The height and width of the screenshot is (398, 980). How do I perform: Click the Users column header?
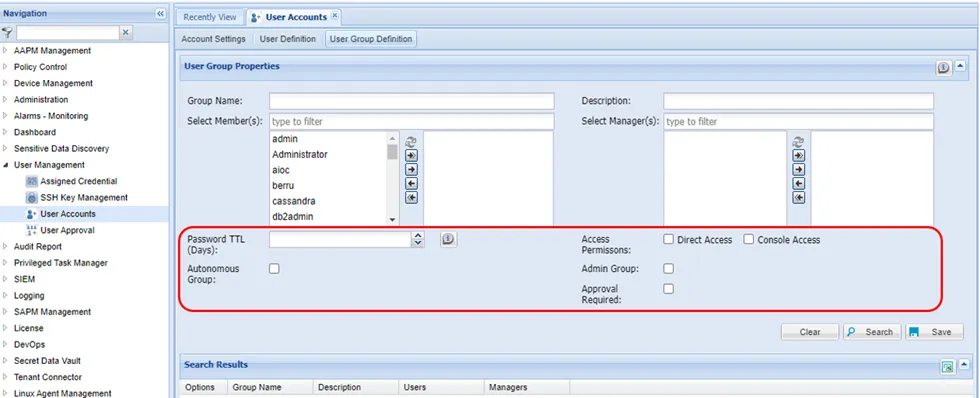[x=441, y=387]
